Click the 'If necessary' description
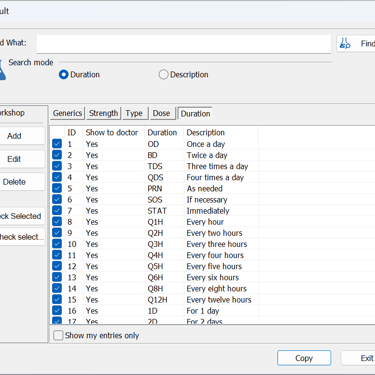375x375 pixels. 207,200
